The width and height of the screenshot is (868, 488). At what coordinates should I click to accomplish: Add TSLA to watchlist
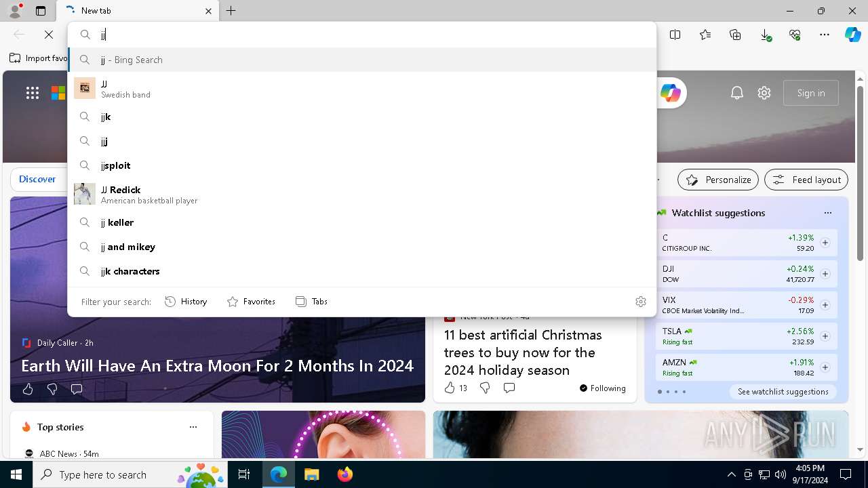[x=825, y=336]
